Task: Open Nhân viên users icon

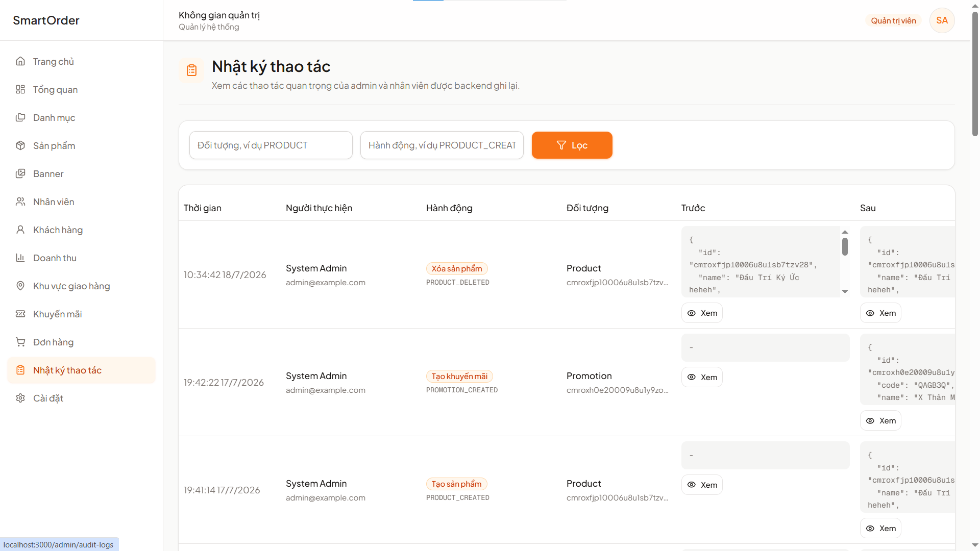Action: pyautogui.click(x=20, y=202)
